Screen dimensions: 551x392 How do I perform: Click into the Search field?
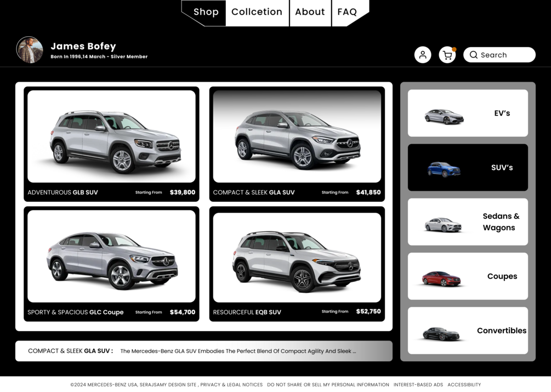[x=499, y=55]
